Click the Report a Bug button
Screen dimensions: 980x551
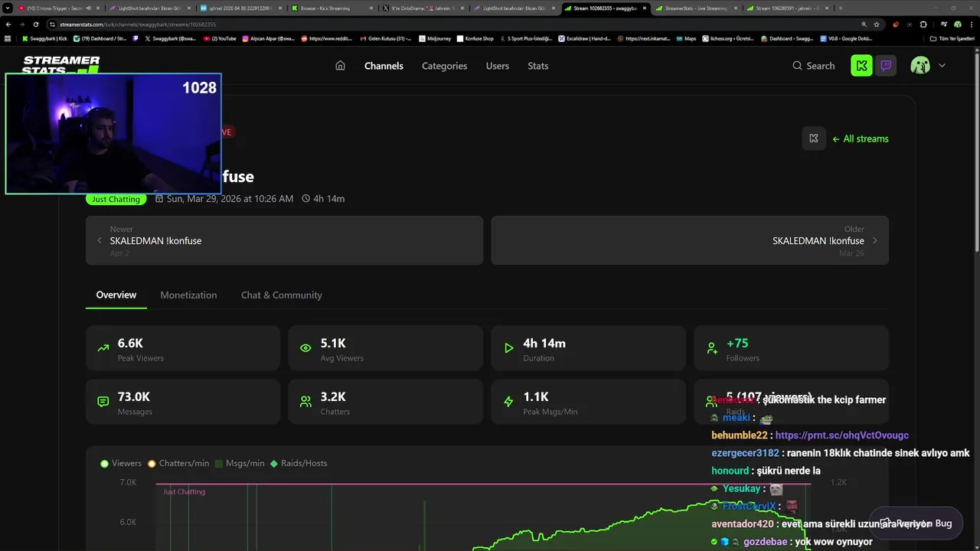click(916, 523)
